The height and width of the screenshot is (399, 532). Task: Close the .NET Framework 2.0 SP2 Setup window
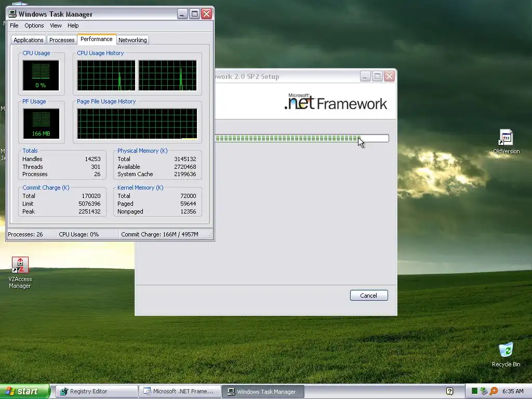pos(390,76)
